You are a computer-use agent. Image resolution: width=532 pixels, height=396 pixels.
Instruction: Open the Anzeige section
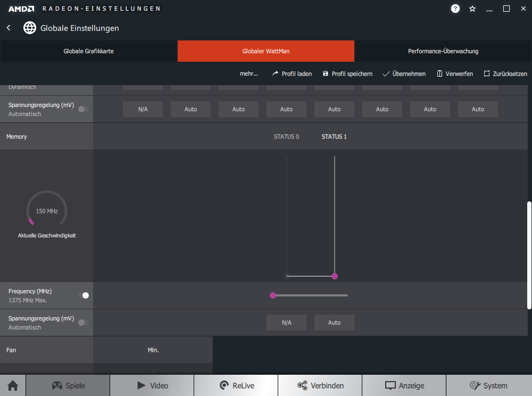point(404,385)
